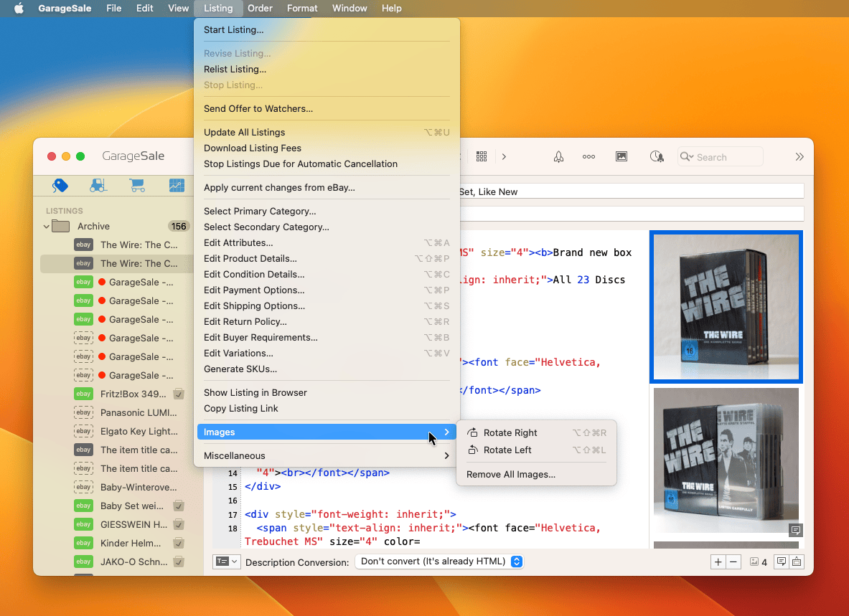849x616 pixels.
Task: Switch to grid view in the toolbar
Action: click(x=482, y=157)
